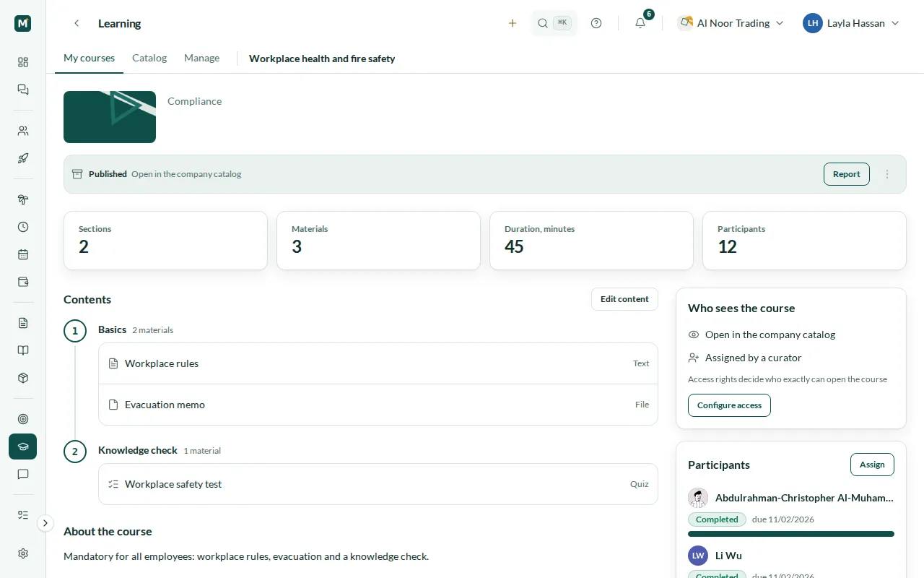924x578 pixels.
Task: Click the Assign participants button
Action: tap(872, 465)
